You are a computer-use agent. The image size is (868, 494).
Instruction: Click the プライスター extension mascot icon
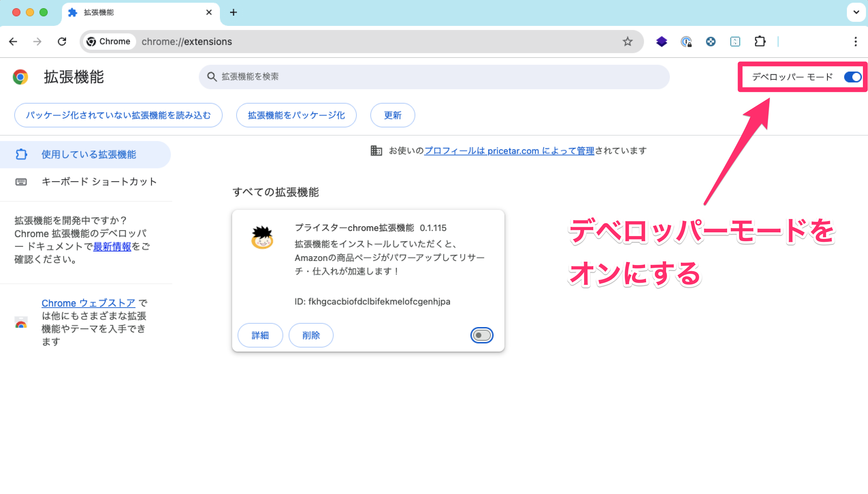(262, 237)
